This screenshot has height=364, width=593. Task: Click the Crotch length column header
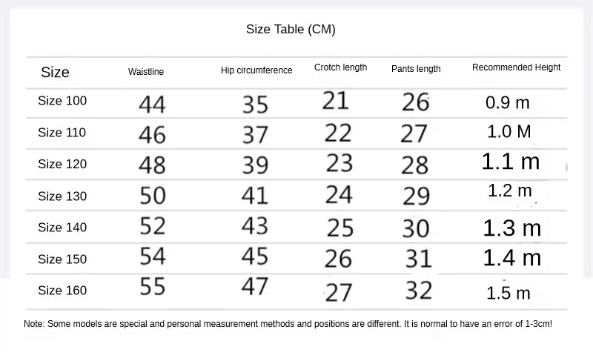coord(340,67)
